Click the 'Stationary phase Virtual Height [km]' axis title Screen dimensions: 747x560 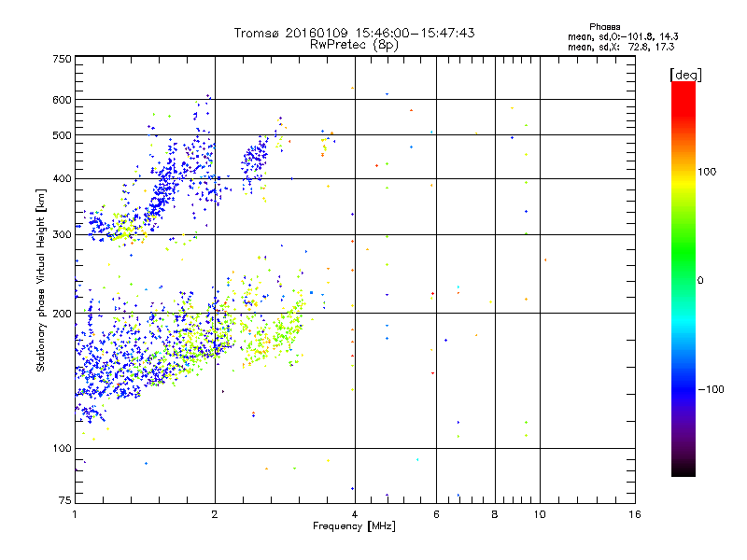pos(41,281)
